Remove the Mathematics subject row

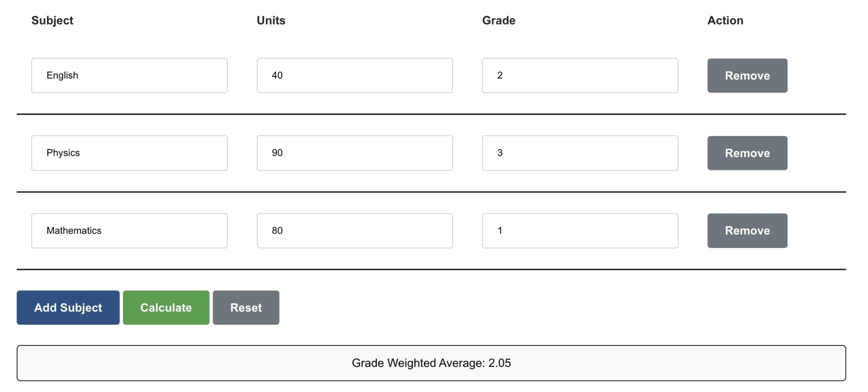point(747,231)
